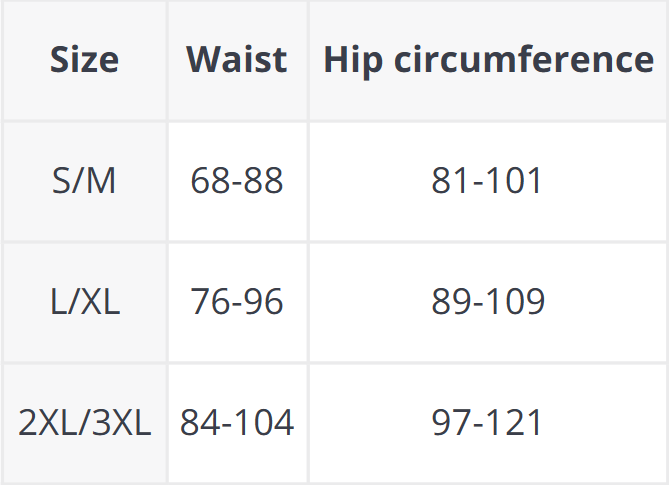This screenshot has height=485, width=669.
Task: Select the L/XL size cell
Action: tap(84, 301)
